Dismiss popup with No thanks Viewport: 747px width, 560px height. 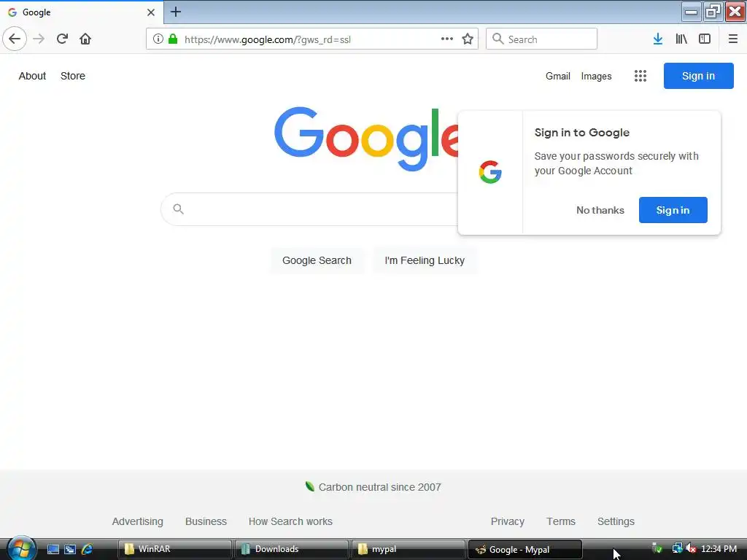pyautogui.click(x=600, y=210)
